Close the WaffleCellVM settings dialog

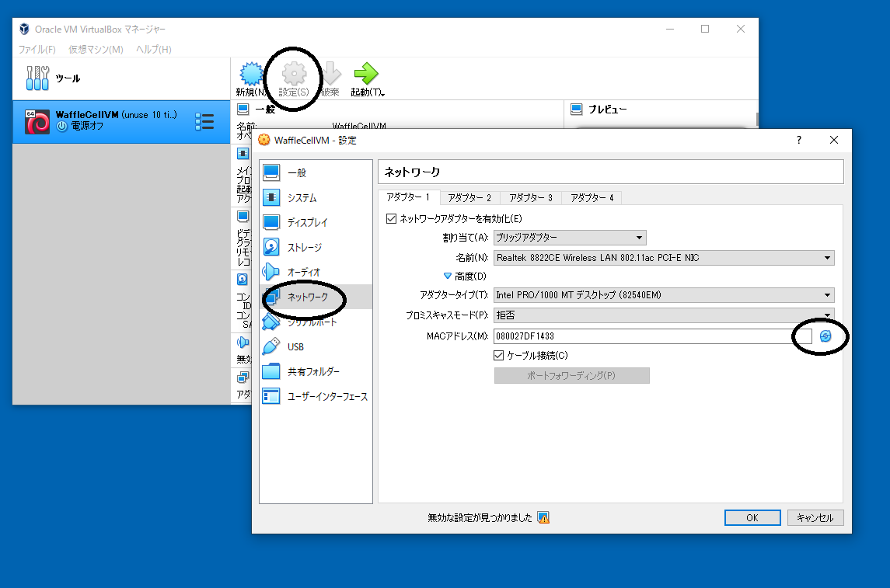[834, 140]
